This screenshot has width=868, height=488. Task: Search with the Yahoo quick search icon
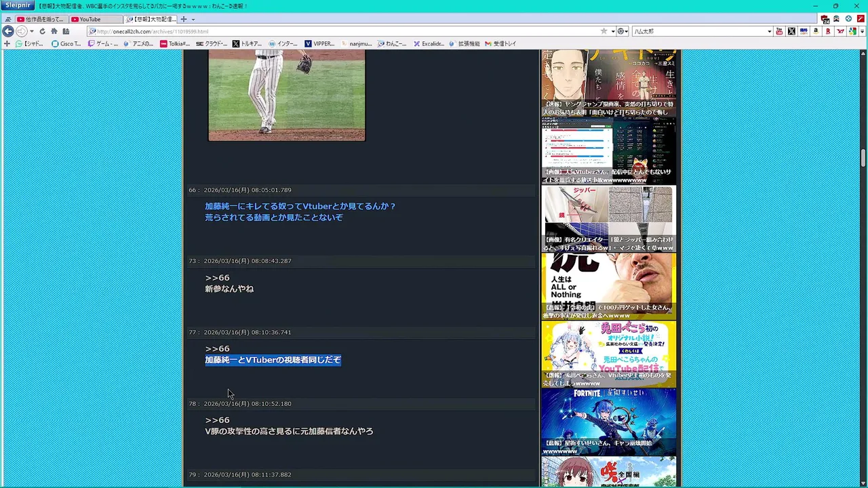click(x=841, y=31)
